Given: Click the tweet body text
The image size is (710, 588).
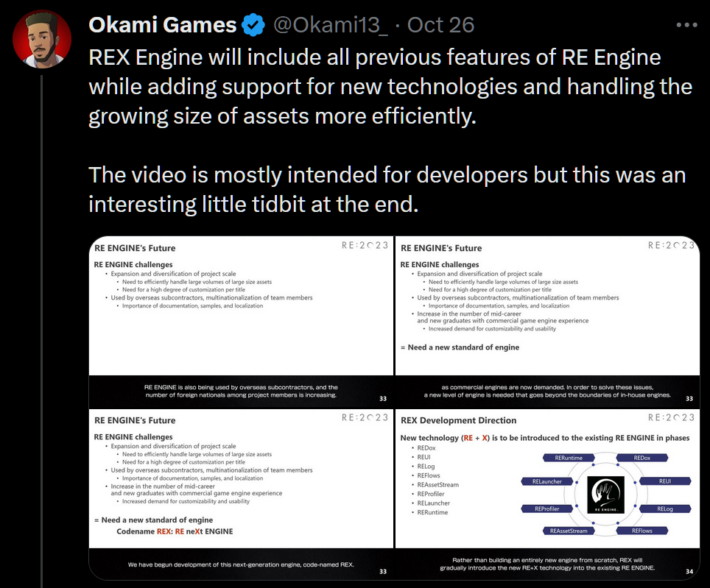Looking at the screenshot, I should click(368, 129).
